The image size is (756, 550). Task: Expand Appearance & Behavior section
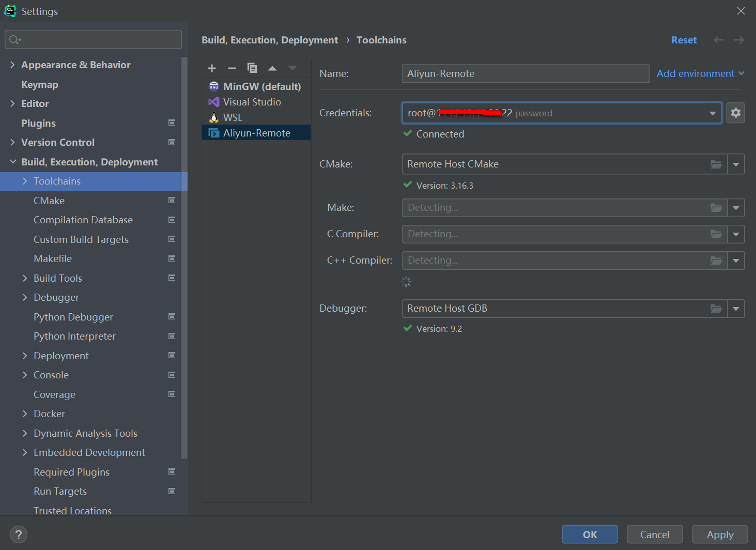coord(12,65)
